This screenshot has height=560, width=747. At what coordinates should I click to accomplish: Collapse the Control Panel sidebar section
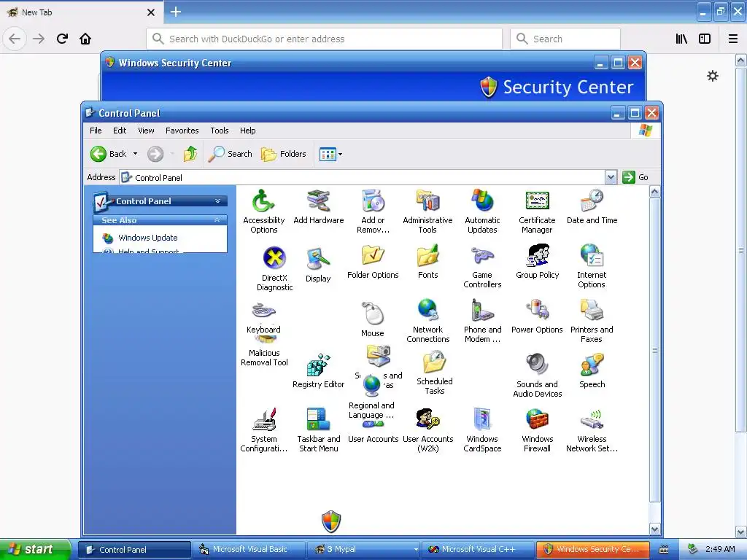pos(217,201)
